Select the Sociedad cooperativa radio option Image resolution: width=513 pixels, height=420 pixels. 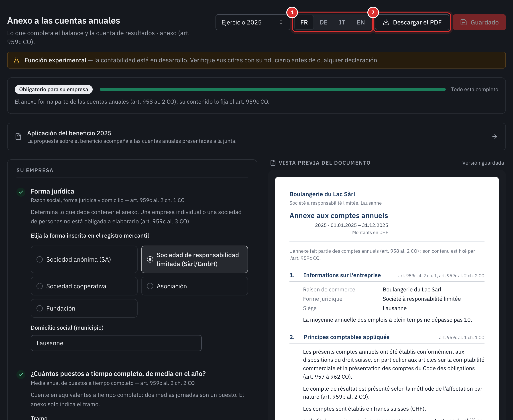click(84, 286)
